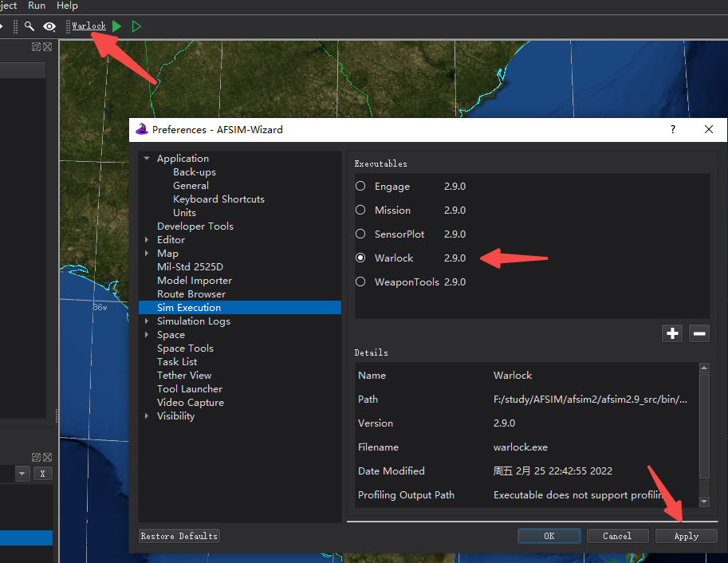Click Details scrollbar down arrow
This screenshot has width=728, height=563.
click(704, 502)
